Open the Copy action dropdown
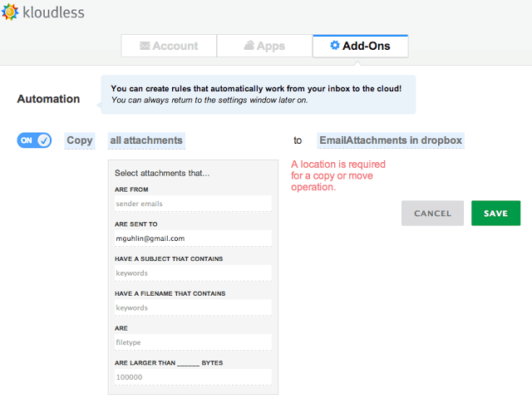Viewport: 532px width, 408px height. pyautogui.click(x=80, y=140)
